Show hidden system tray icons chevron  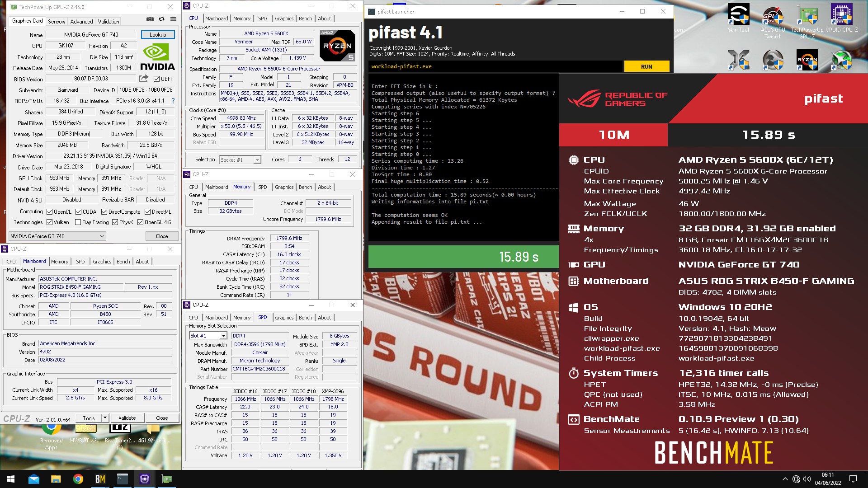coord(785,479)
